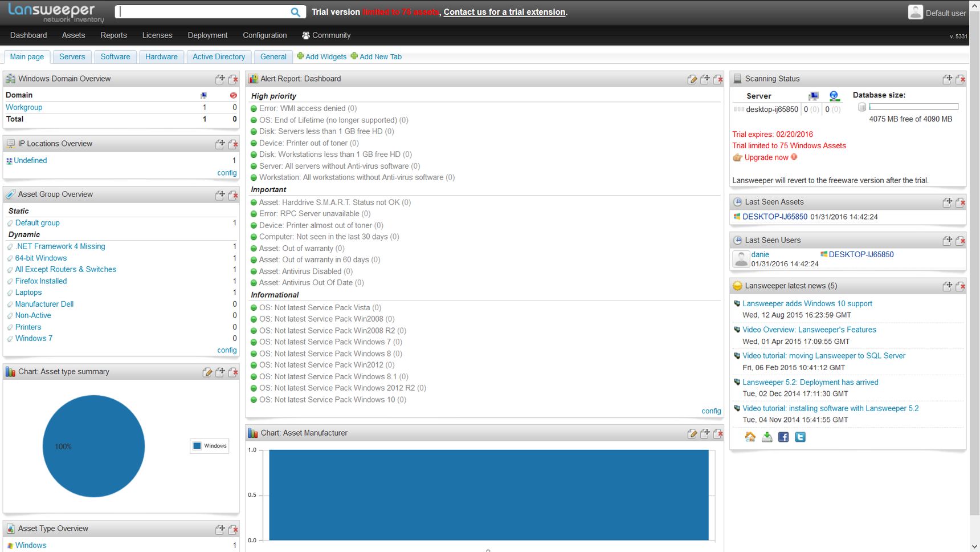Open the Assets menu
Screen dimensions: 980x552
click(73, 35)
